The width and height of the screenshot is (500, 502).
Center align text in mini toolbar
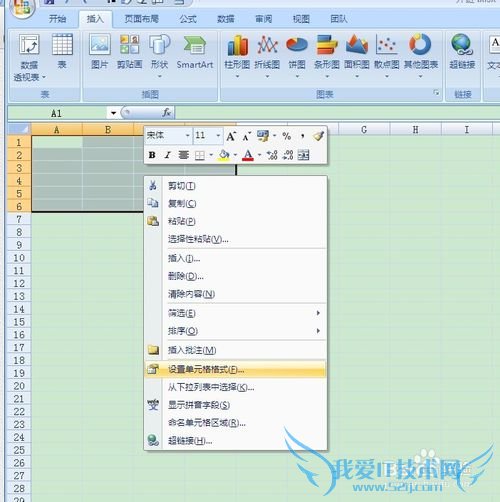(x=183, y=155)
